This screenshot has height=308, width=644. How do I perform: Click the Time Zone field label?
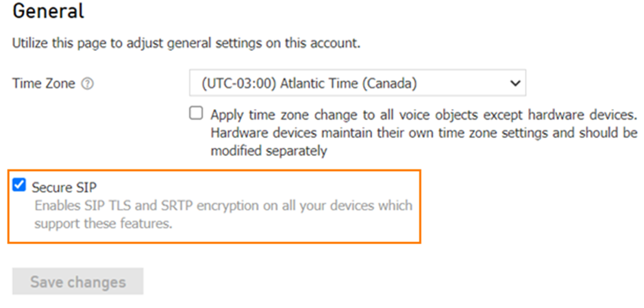point(44,84)
